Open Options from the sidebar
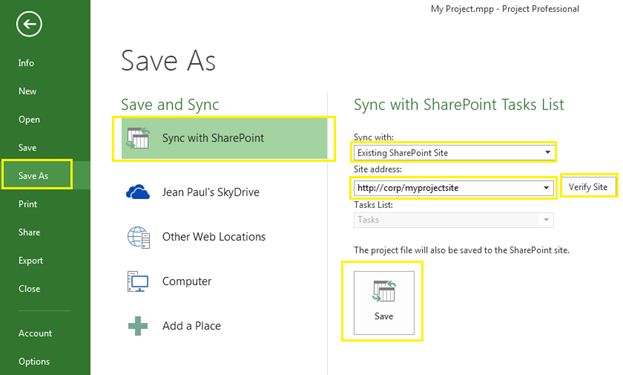The image size is (623, 375). [34, 361]
